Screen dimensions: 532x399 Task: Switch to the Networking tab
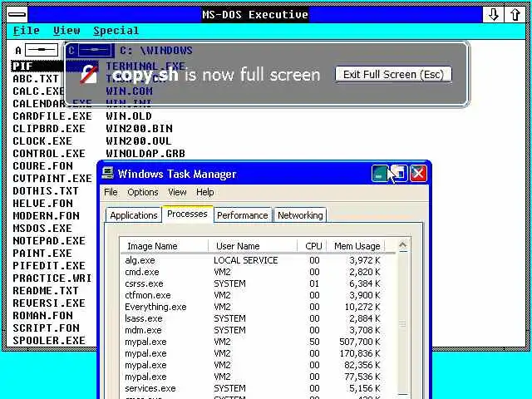(300, 215)
